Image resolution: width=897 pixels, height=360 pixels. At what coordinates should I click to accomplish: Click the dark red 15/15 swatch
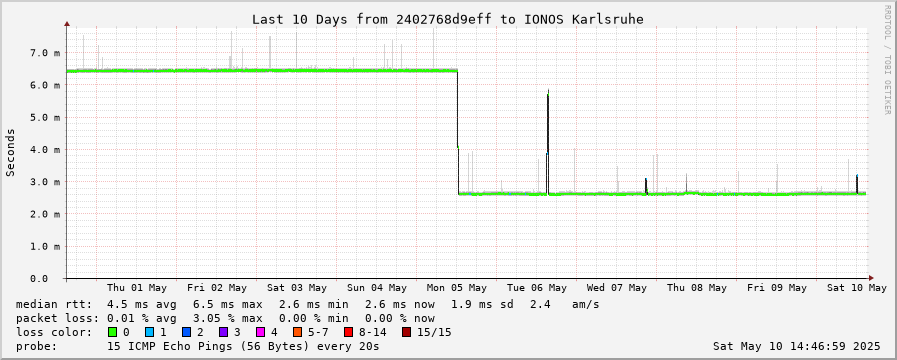pos(406,332)
